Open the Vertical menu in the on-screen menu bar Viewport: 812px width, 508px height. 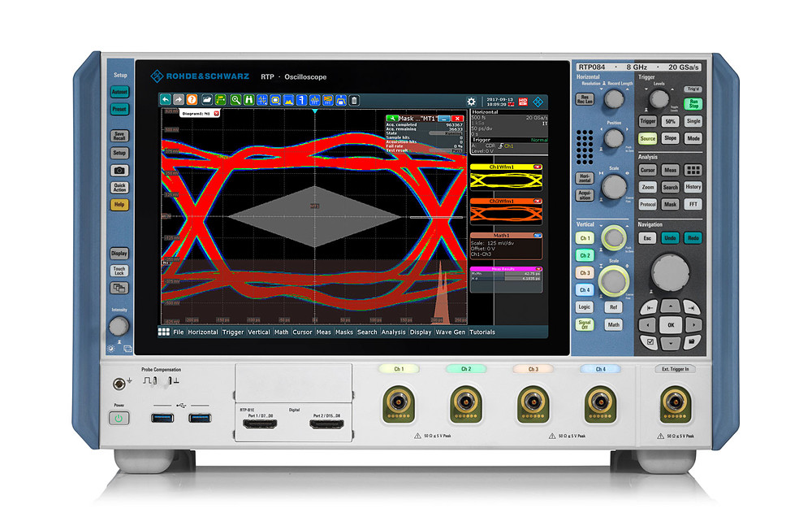[x=259, y=332]
